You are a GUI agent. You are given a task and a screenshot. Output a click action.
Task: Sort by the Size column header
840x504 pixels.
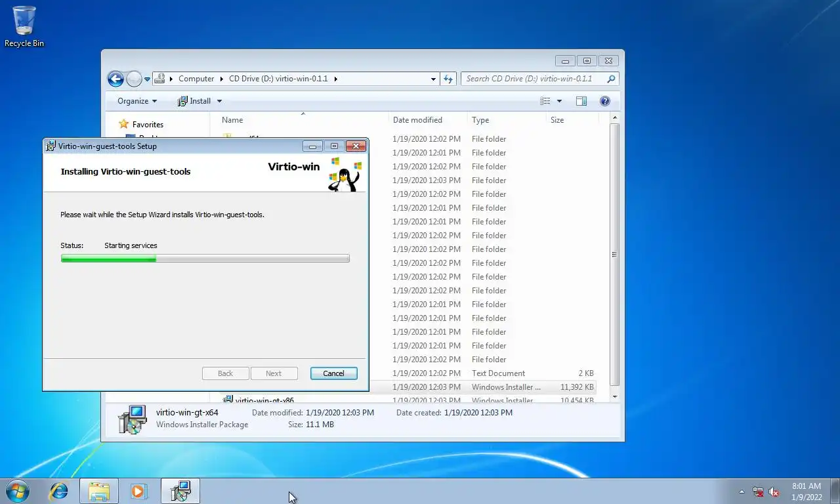[572, 120]
